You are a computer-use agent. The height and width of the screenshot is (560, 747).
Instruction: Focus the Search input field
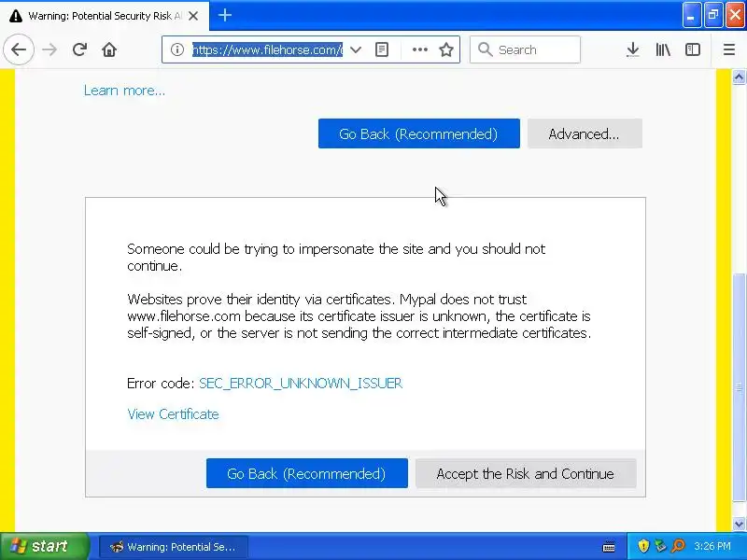(525, 49)
